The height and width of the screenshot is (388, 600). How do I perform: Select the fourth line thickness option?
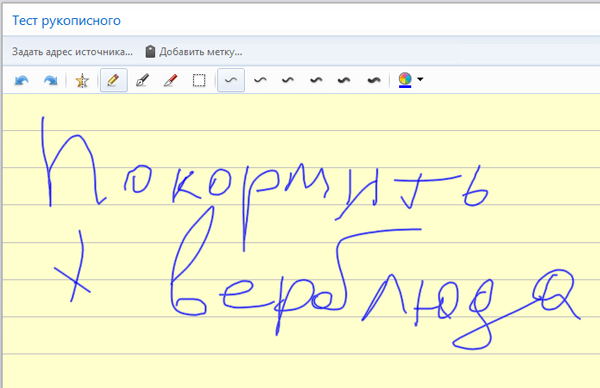(316, 80)
